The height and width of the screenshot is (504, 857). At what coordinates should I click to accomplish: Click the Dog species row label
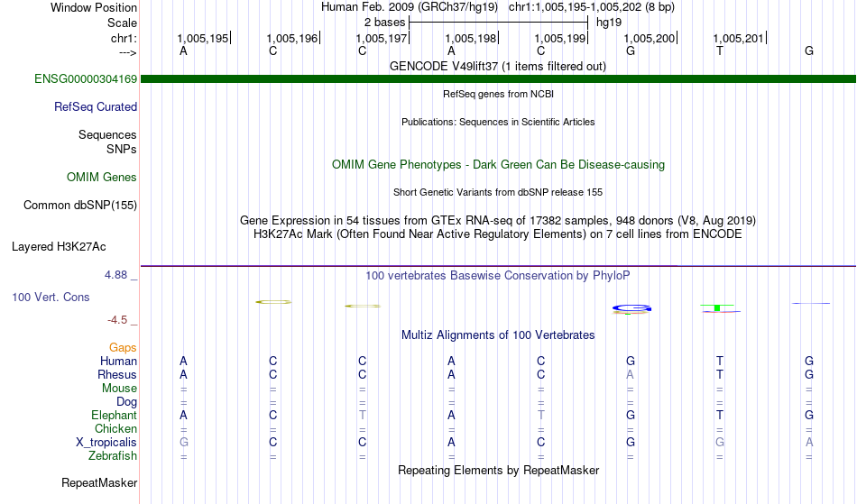click(126, 402)
